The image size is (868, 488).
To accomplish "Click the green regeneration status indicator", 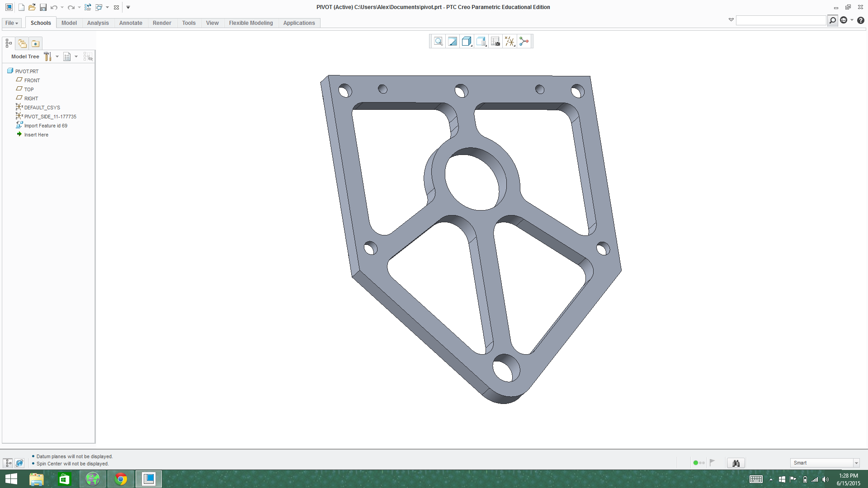I will click(696, 463).
